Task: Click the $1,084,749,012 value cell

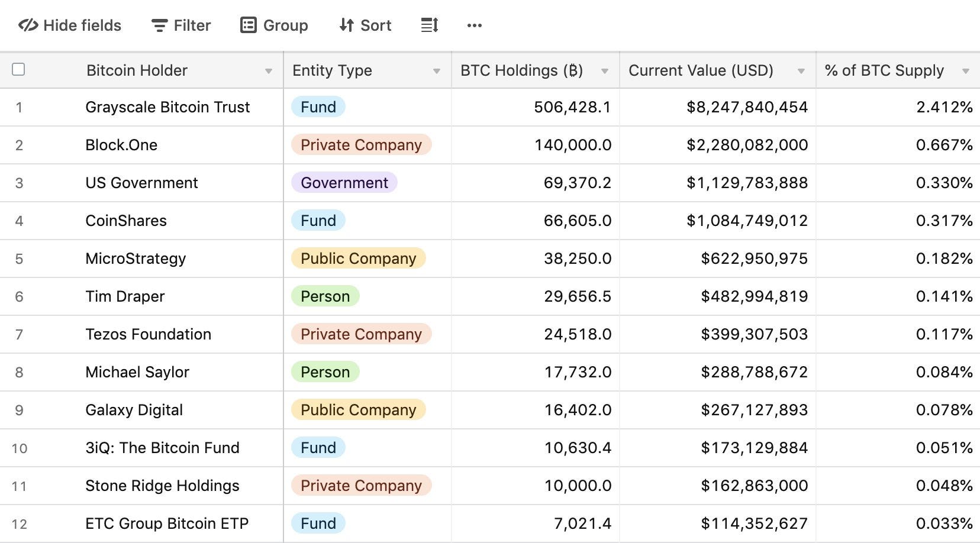Action: point(718,221)
